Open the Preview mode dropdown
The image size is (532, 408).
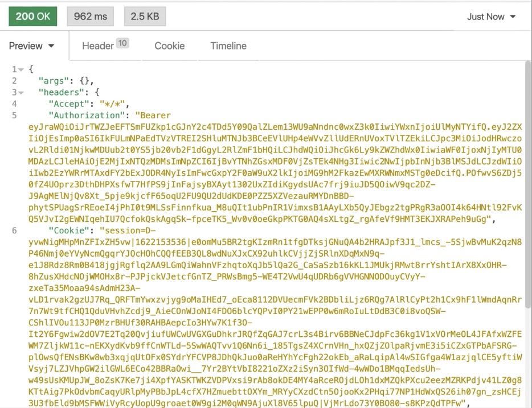pos(32,46)
